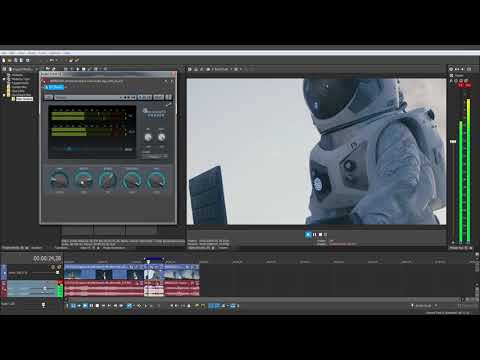Toggle the mute icon on the video track header
The image size is (480, 360).
pyautogui.click(x=53, y=267)
